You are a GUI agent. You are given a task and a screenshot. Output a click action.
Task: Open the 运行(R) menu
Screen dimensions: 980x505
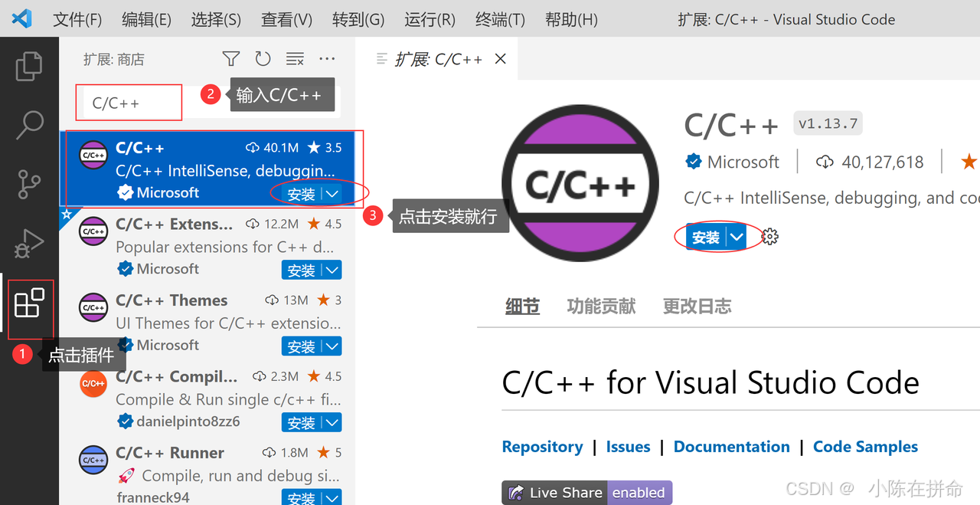click(x=430, y=20)
